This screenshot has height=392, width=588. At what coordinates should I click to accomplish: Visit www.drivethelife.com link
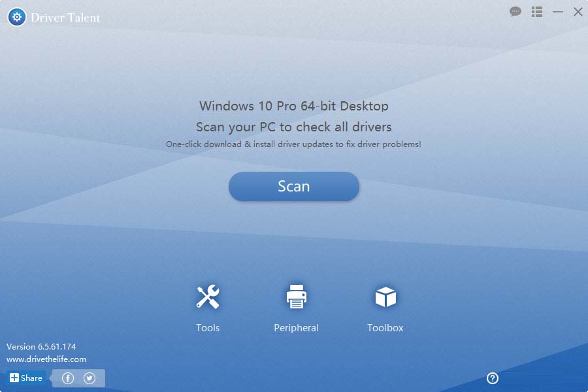46,359
